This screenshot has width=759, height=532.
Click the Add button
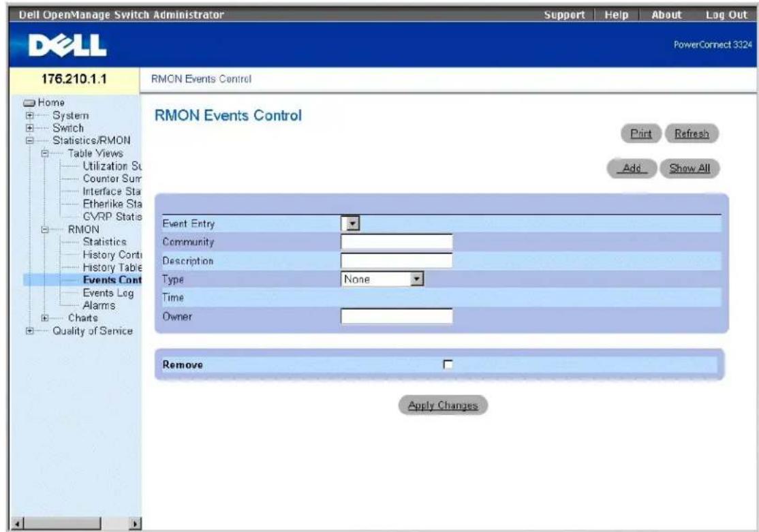[632, 168]
